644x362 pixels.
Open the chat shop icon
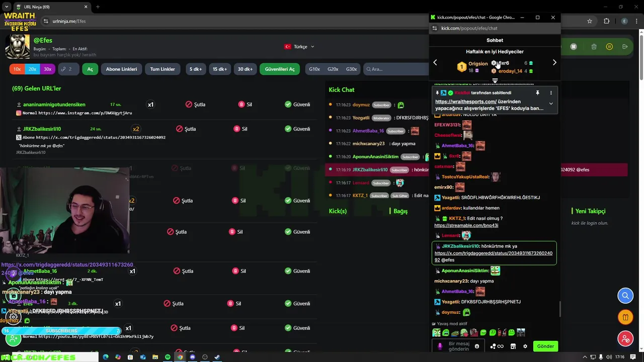pos(513,346)
